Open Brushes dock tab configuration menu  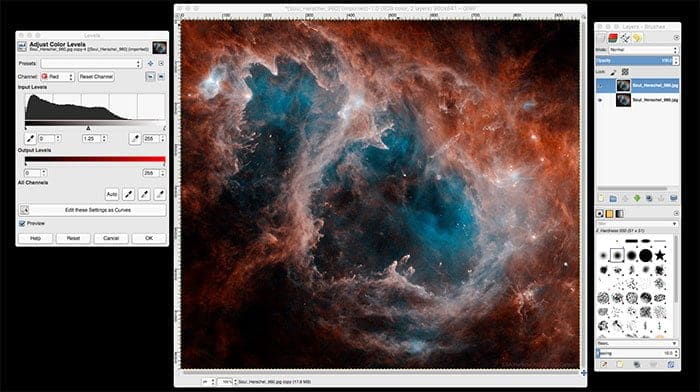(x=676, y=214)
